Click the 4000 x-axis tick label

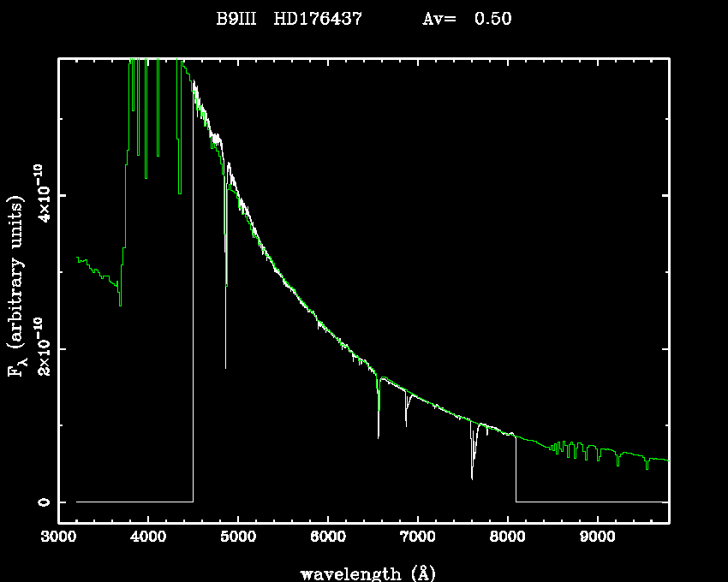148,538
